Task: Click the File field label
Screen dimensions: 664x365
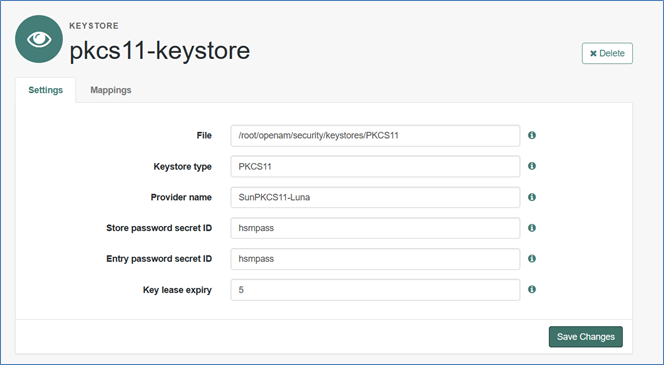Action: (204, 135)
